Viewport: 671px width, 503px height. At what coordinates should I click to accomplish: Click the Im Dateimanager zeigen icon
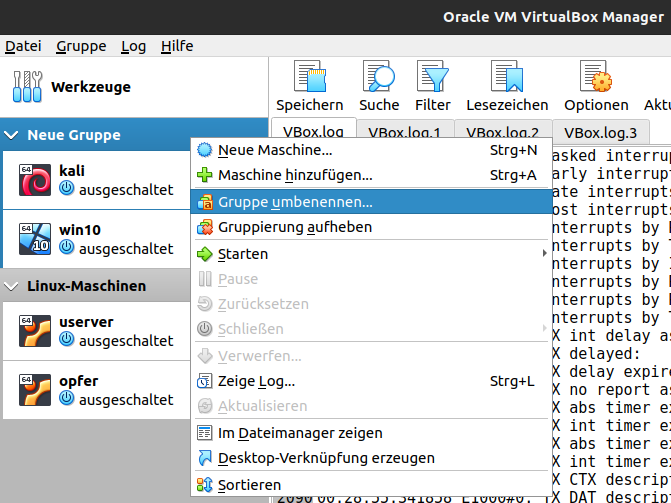coord(205,433)
